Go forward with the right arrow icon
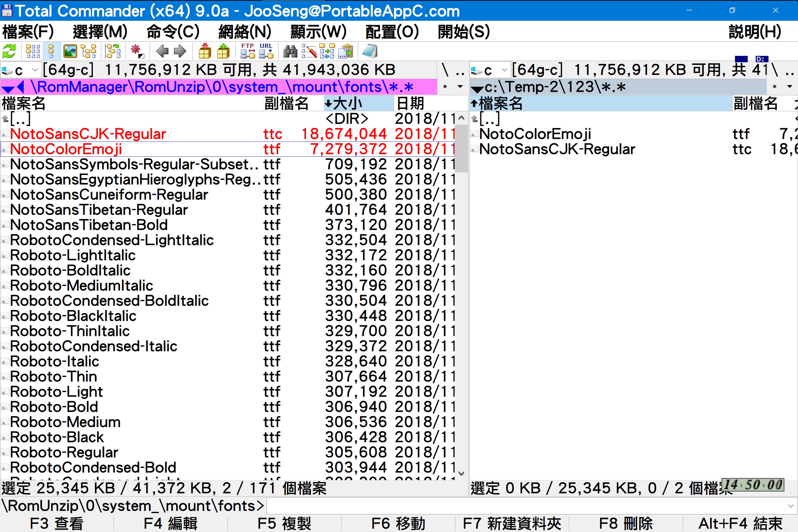The width and height of the screenshot is (798, 532). (180, 52)
